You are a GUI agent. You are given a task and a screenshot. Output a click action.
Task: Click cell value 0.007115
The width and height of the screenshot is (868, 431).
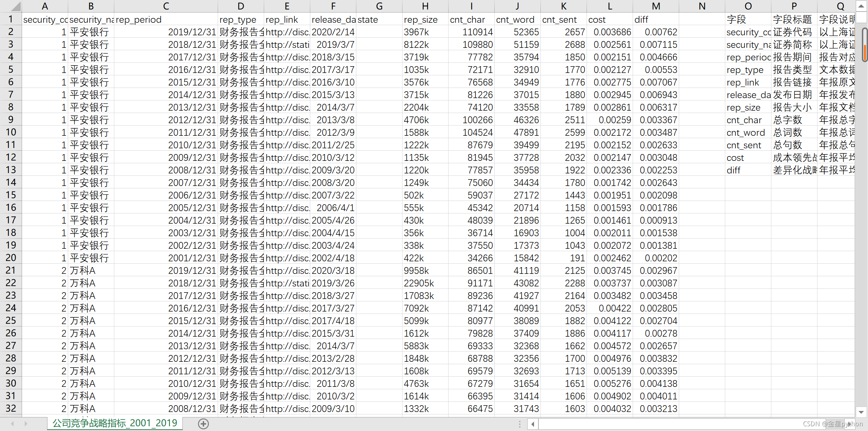656,44
